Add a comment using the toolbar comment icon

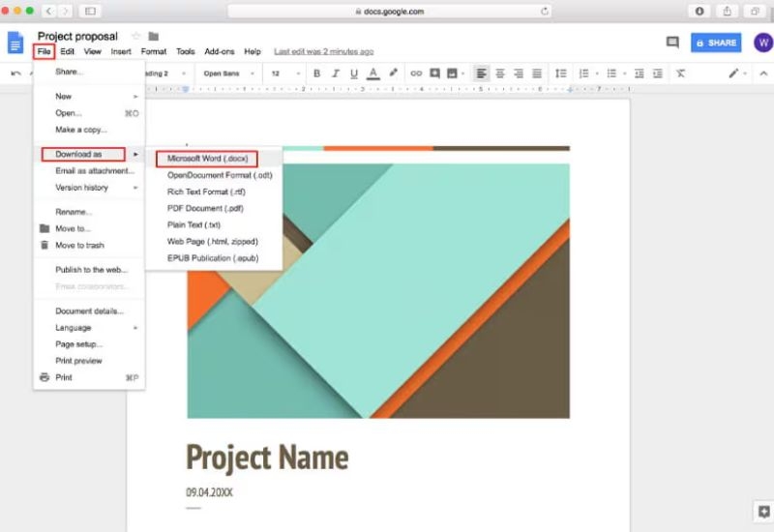[434, 74]
